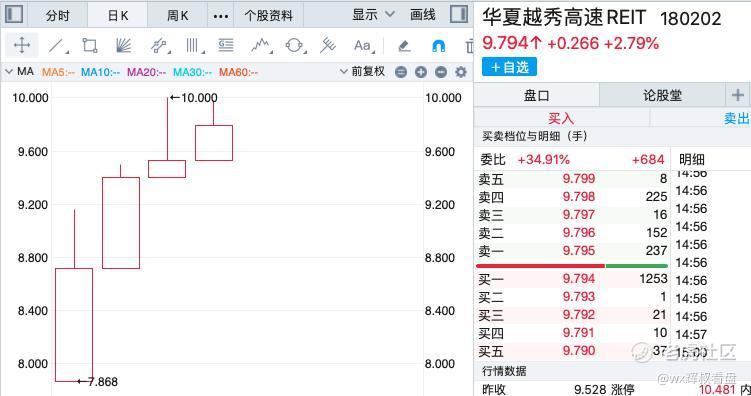Image resolution: width=751 pixels, height=396 pixels.
Task: Click the MA10 indicator label
Action: point(101,72)
